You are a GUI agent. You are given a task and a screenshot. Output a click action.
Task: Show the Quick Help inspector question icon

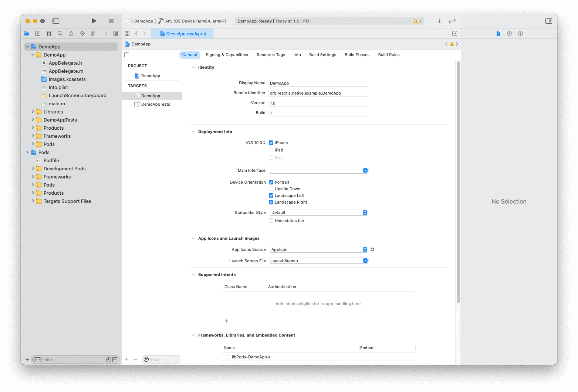[x=520, y=34]
